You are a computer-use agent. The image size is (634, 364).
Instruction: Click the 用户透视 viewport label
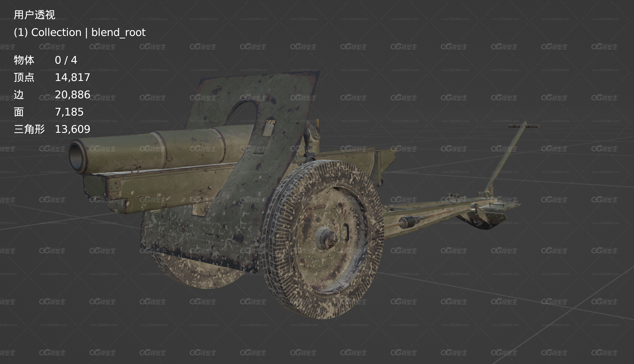click(34, 15)
